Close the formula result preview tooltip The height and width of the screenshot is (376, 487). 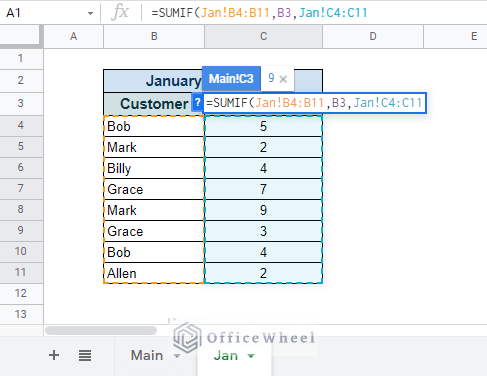click(283, 79)
